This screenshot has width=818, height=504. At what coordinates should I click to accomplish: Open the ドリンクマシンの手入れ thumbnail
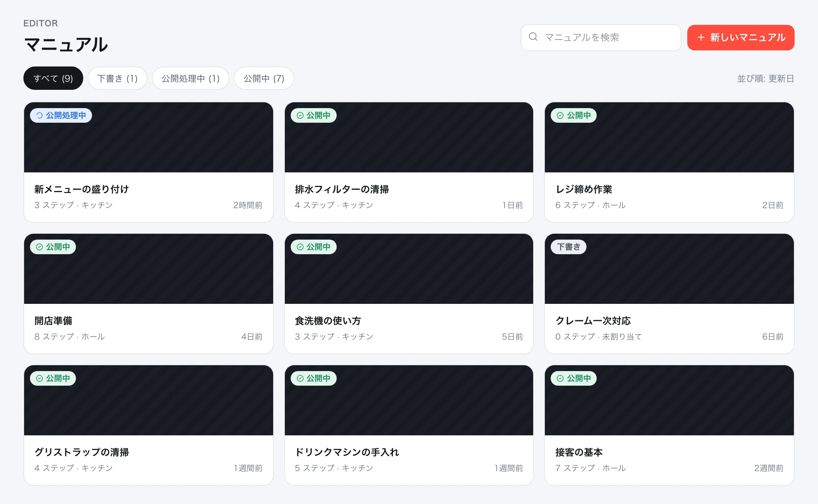click(409, 400)
